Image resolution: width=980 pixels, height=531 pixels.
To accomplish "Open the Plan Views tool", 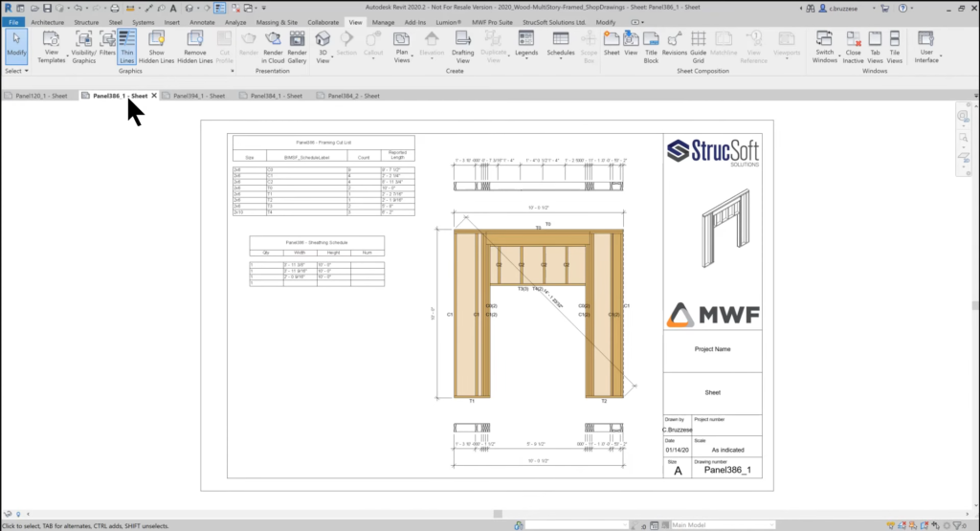I will click(x=402, y=47).
